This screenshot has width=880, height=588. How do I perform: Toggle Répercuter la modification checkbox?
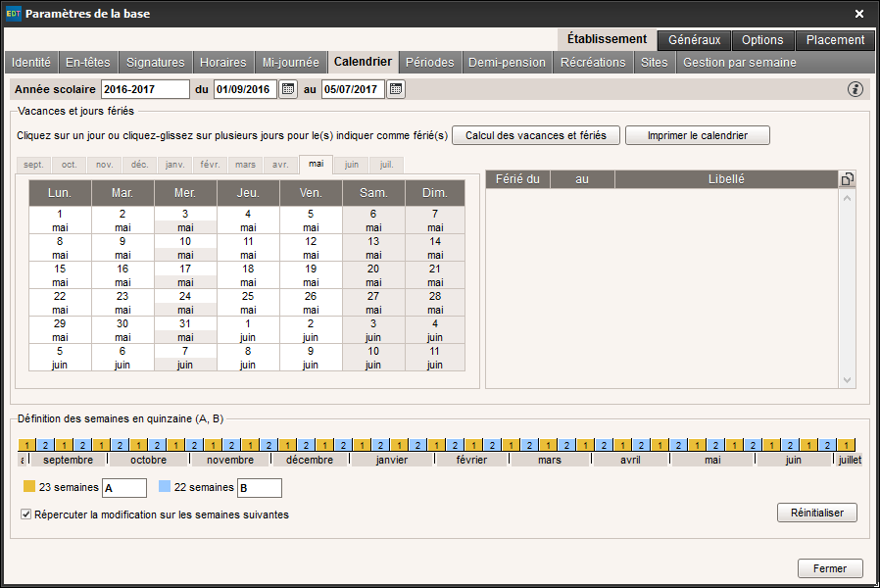point(26,514)
